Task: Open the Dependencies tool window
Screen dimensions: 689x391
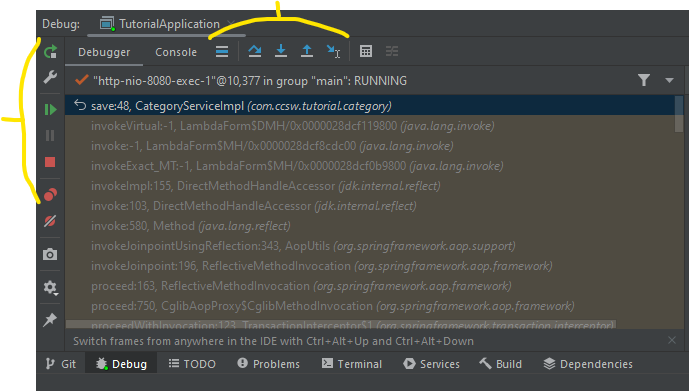Action: click(x=588, y=364)
